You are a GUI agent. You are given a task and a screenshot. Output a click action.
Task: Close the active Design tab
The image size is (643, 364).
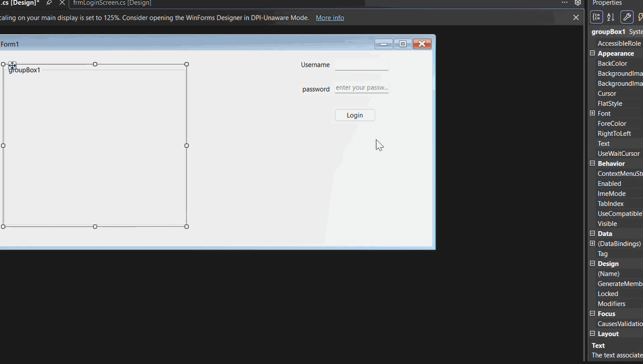click(x=62, y=3)
